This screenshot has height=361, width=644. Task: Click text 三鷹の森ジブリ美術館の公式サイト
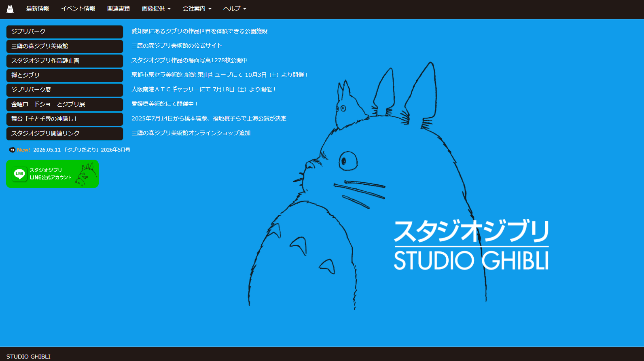point(177,46)
